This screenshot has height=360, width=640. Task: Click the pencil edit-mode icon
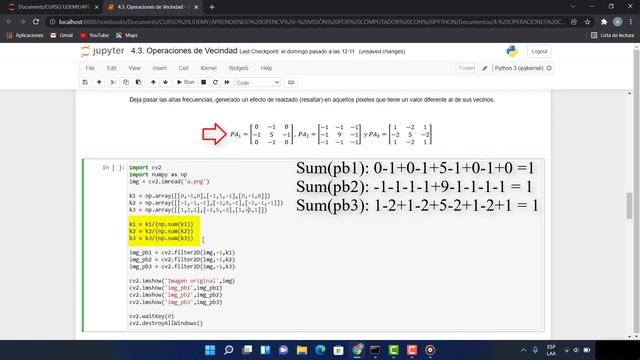click(x=485, y=68)
